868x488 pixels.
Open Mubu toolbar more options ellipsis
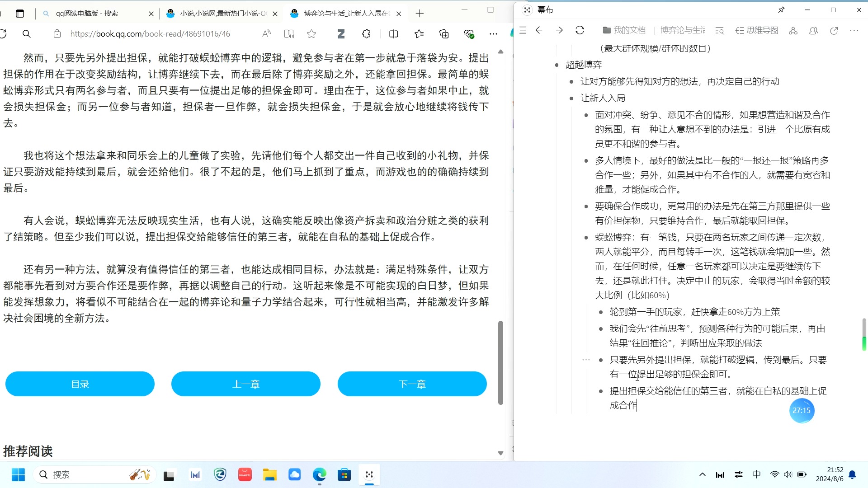854,31
